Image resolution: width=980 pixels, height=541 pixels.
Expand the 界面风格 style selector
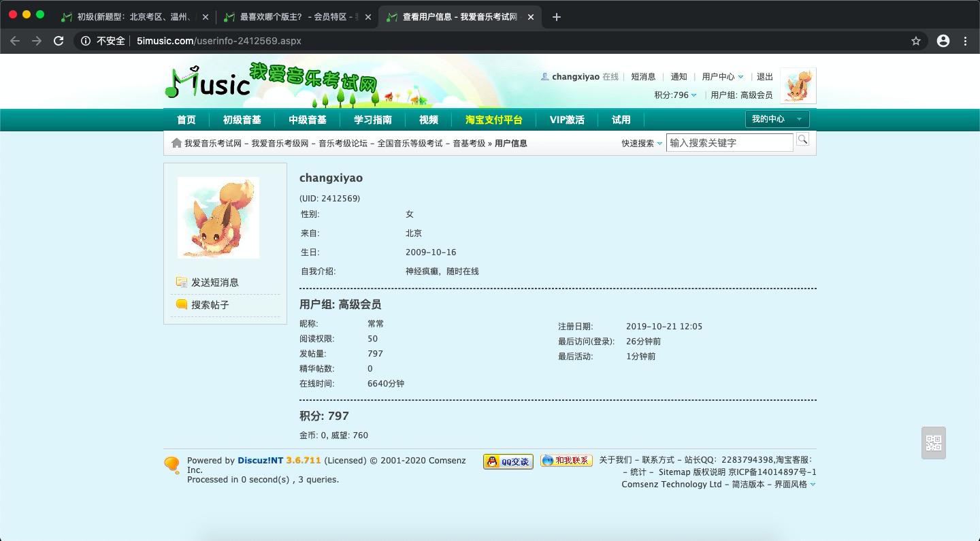pyautogui.click(x=794, y=485)
